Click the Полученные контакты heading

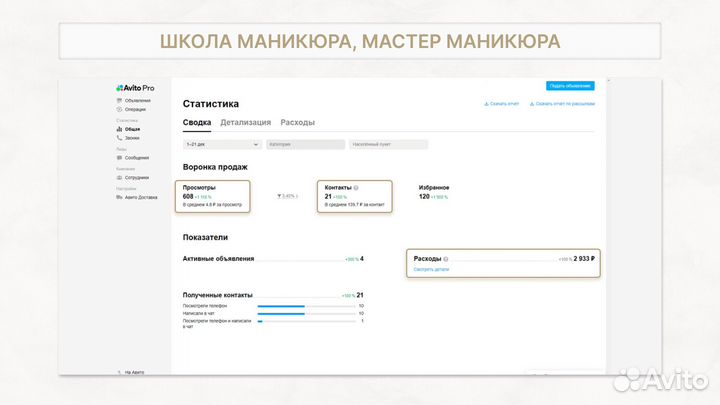tap(218, 295)
